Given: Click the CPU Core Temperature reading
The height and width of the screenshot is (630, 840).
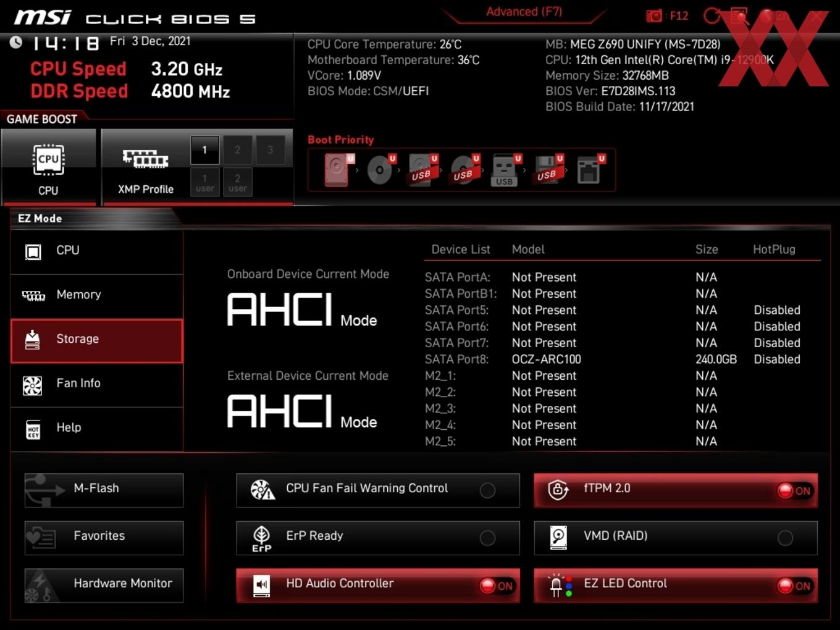Looking at the screenshot, I should click(384, 44).
